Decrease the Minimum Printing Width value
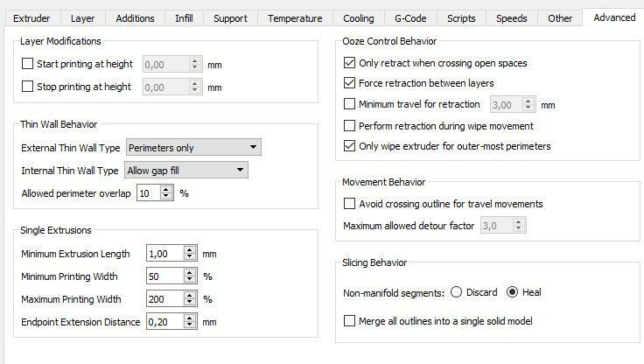The height and width of the screenshot is (364, 644). pyautogui.click(x=189, y=280)
